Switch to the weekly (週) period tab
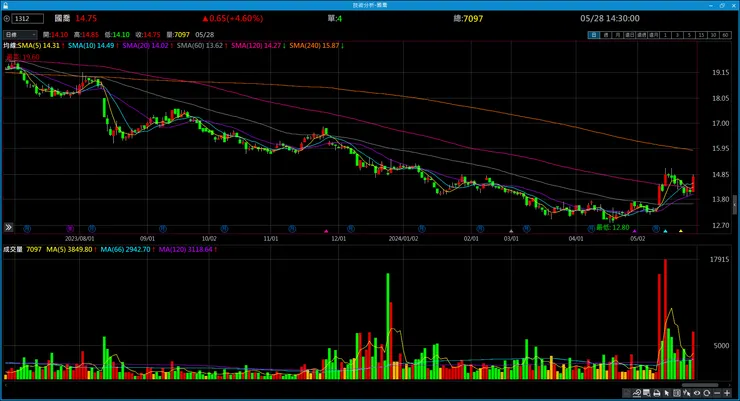 (605, 35)
